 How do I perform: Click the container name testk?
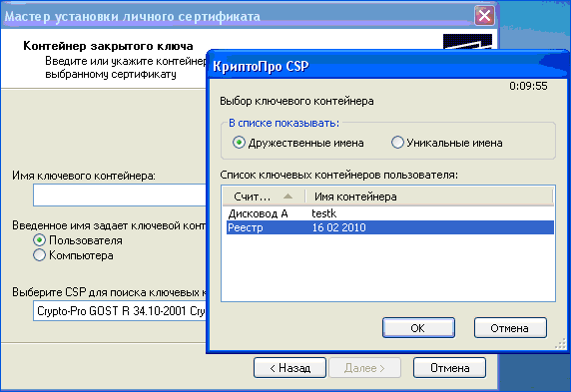pos(323,213)
